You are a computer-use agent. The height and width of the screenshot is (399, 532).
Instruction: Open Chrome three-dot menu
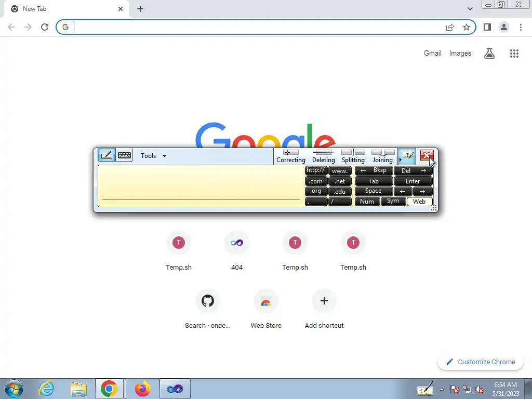tap(521, 27)
